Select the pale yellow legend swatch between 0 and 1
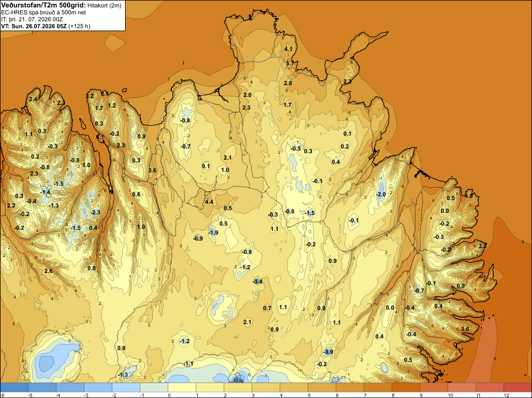532x398 pixels. [182, 387]
